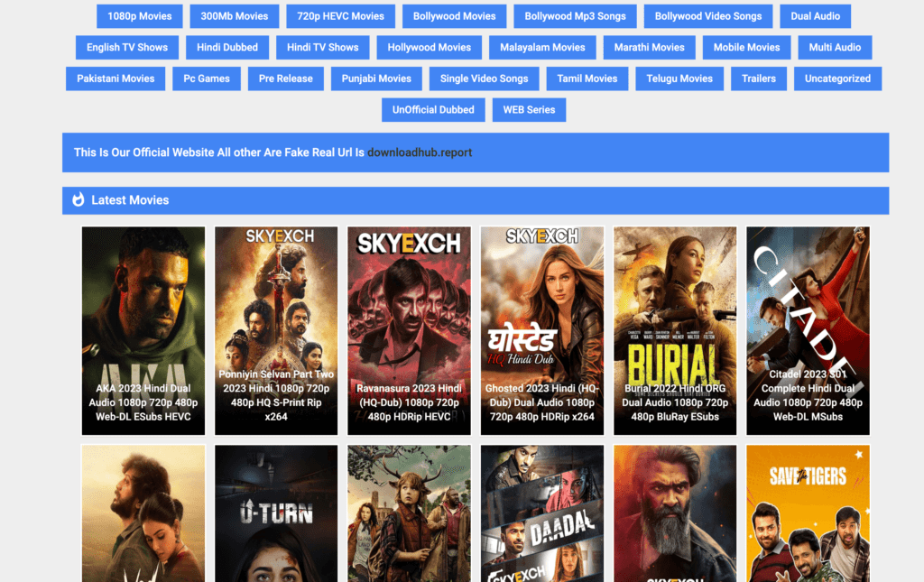This screenshot has width=924, height=582.
Task: Go to Punjabi Movies category
Action: (x=376, y=79)
